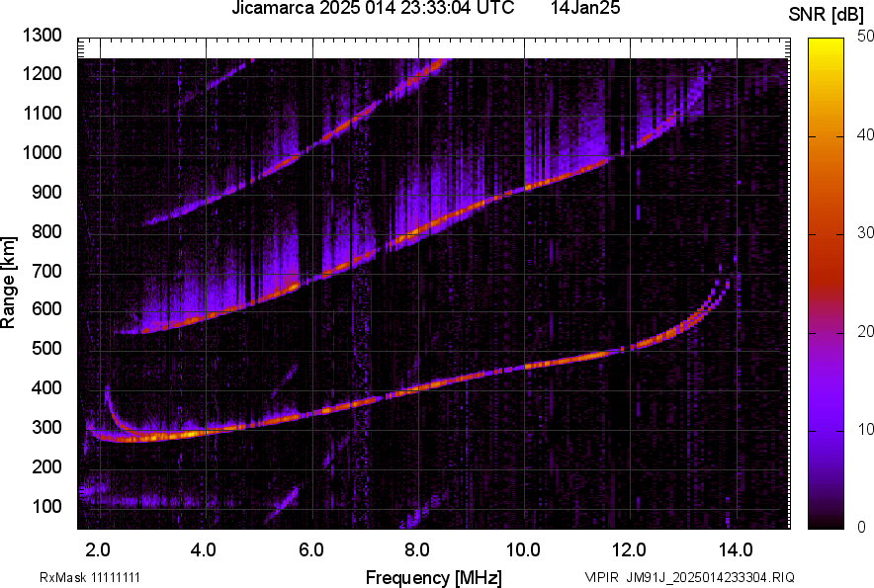Click the frequency tick label '10.0'
874x588 pixels.
[x=523, y=550]
